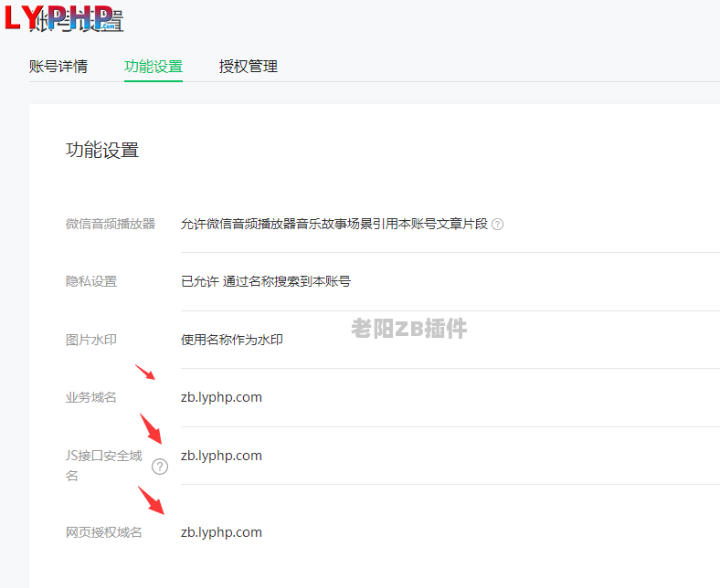Open the 授权管理 tab
The image size is (720, 588).
click(x=249, y=67)
